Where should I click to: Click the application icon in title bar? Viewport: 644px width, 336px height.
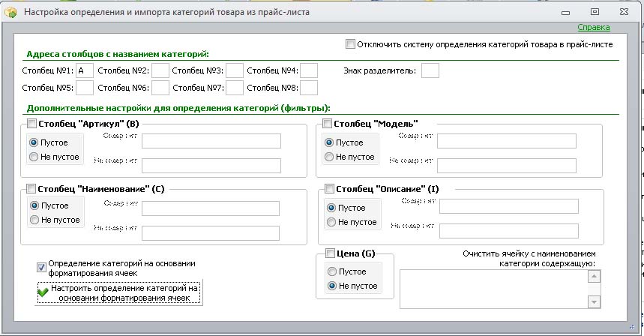(x=10, y=12)
